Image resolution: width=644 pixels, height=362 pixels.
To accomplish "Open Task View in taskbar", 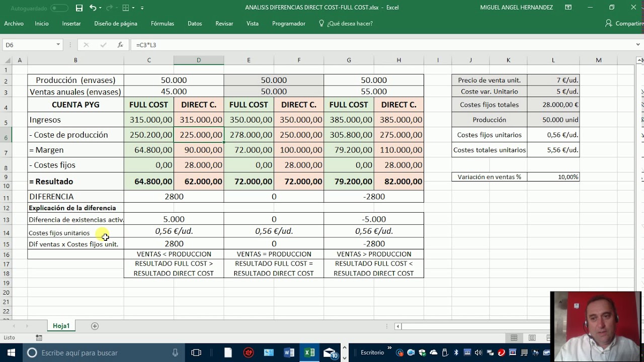I will click(x=197, y=352).
